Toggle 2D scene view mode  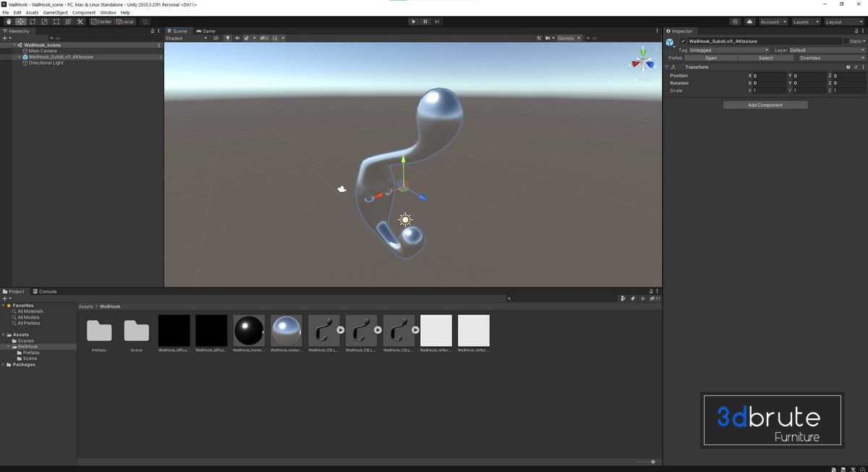216,38
